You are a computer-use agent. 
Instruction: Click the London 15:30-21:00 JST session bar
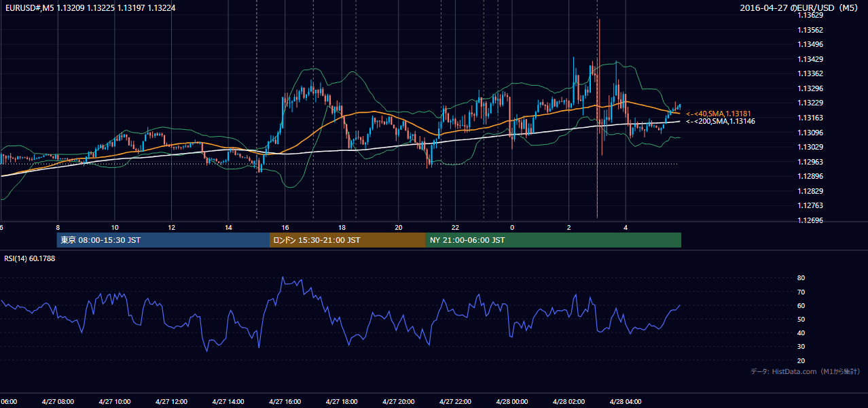pyautogui.click(x=348, y=240)
